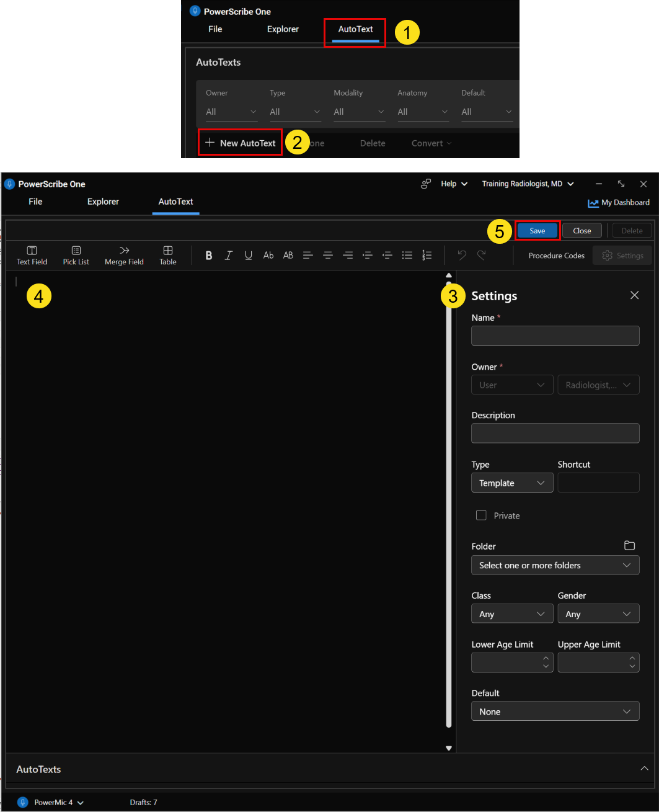Screen dimensions: 659x812
Task: Click into the Shortcut field
Action: [x=598, y=483]
